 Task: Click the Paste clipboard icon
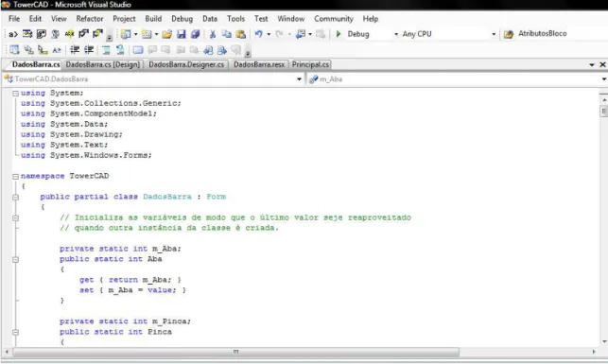click(x=241, y=34)
